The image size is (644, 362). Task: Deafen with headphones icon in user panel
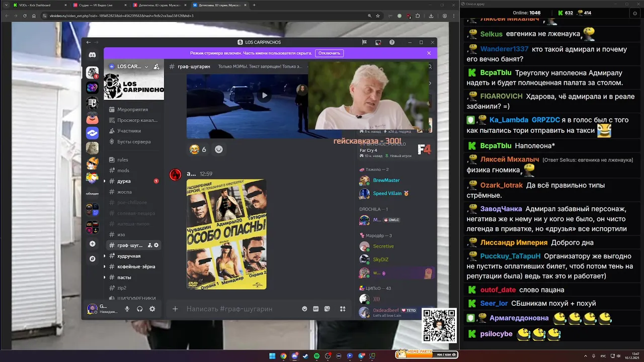coord(140,309)
